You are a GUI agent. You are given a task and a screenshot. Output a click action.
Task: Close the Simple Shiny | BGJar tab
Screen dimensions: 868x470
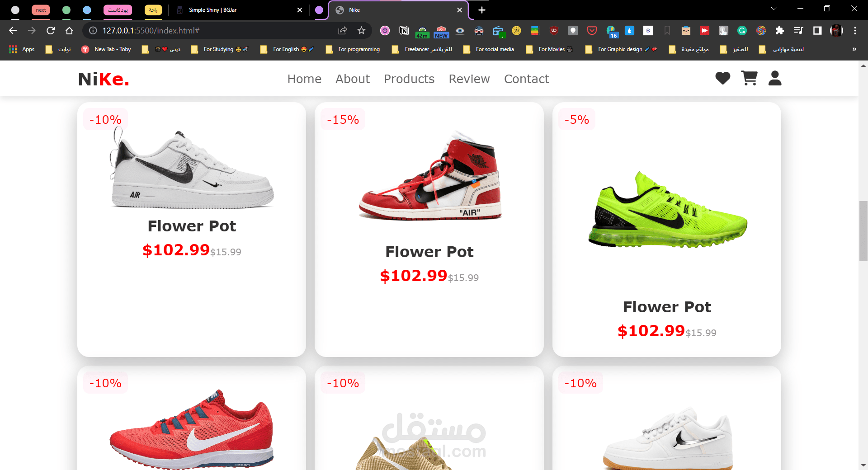pyautogui.click(x=299, y=10)
